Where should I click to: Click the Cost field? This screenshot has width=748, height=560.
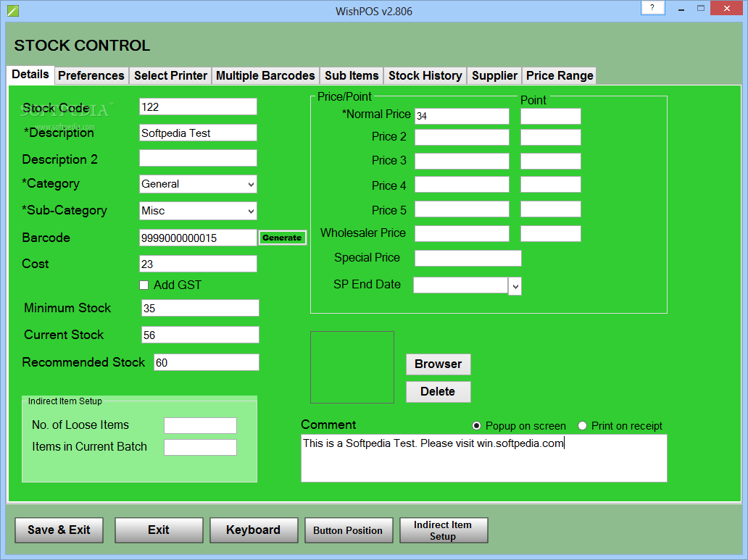(198, 264)
